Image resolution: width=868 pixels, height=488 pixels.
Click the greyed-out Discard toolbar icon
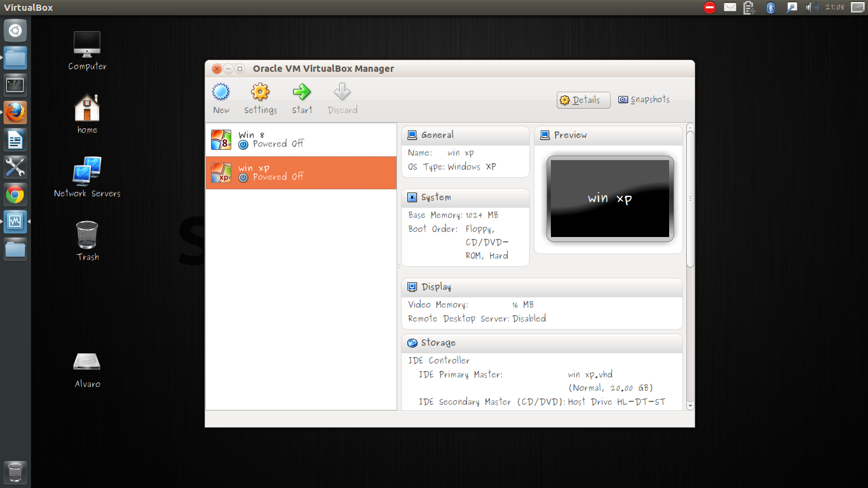point(342,93)
